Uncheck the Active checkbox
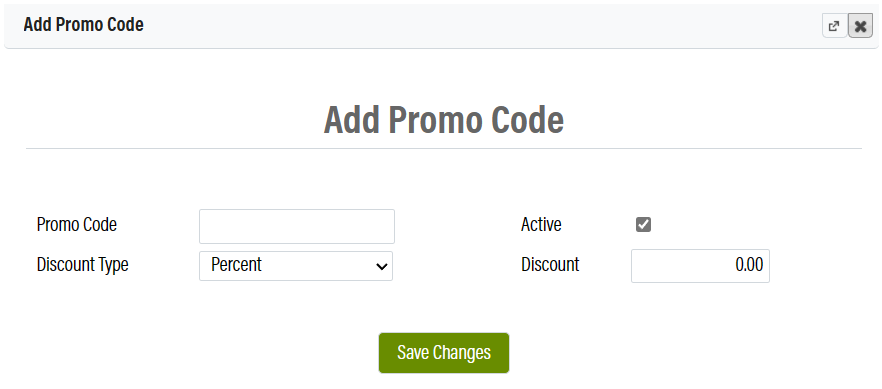Image resolution: width=882 pixels, height=389 pixels. (x=644, y=225)
